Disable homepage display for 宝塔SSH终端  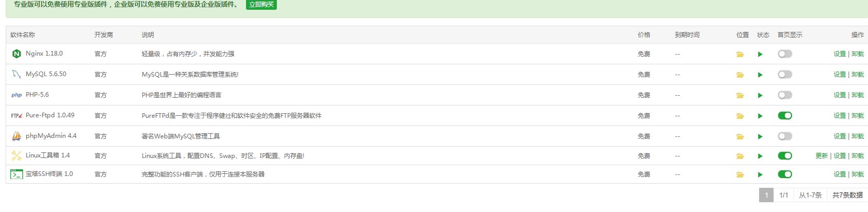[x=785, y=174]
